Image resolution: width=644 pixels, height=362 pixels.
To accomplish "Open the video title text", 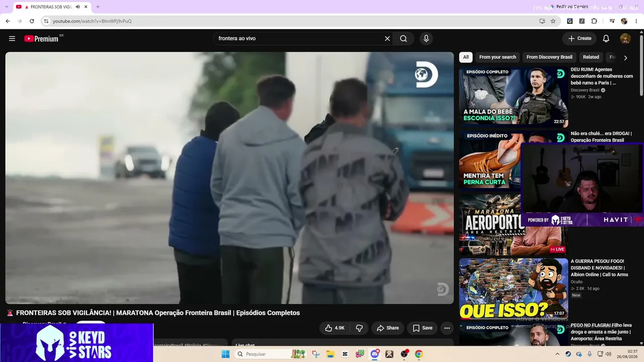I will coord(158,313).
